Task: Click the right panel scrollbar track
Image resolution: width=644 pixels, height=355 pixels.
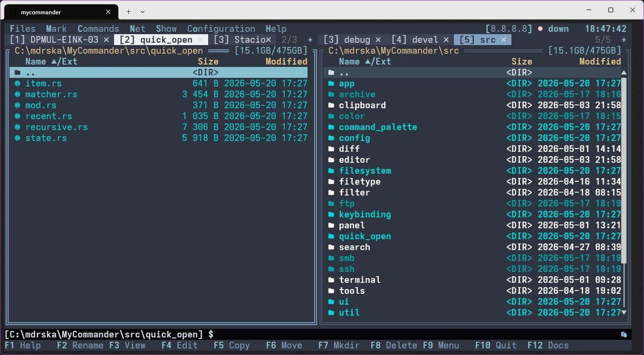Action: click(624, 193)
